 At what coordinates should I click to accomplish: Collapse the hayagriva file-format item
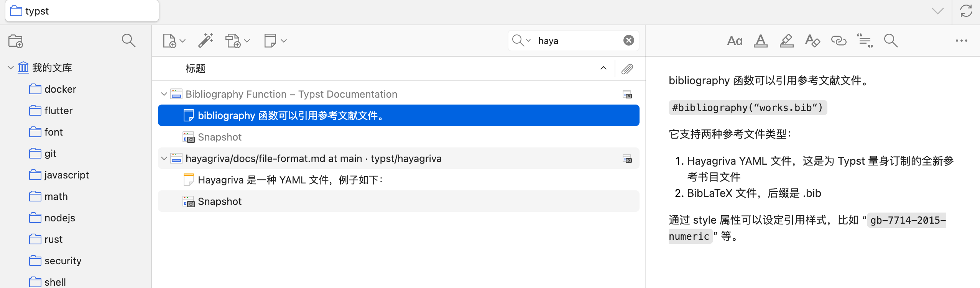(x=164, y=159)
